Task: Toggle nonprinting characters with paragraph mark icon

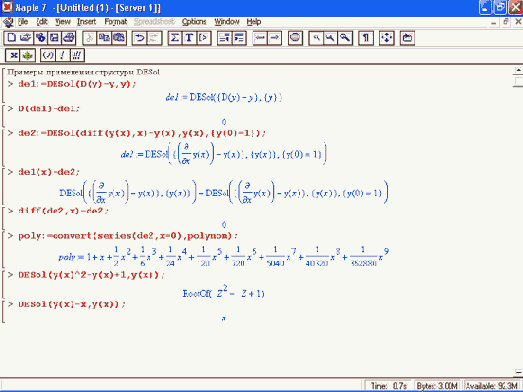Action: click(x=366, y=38)
